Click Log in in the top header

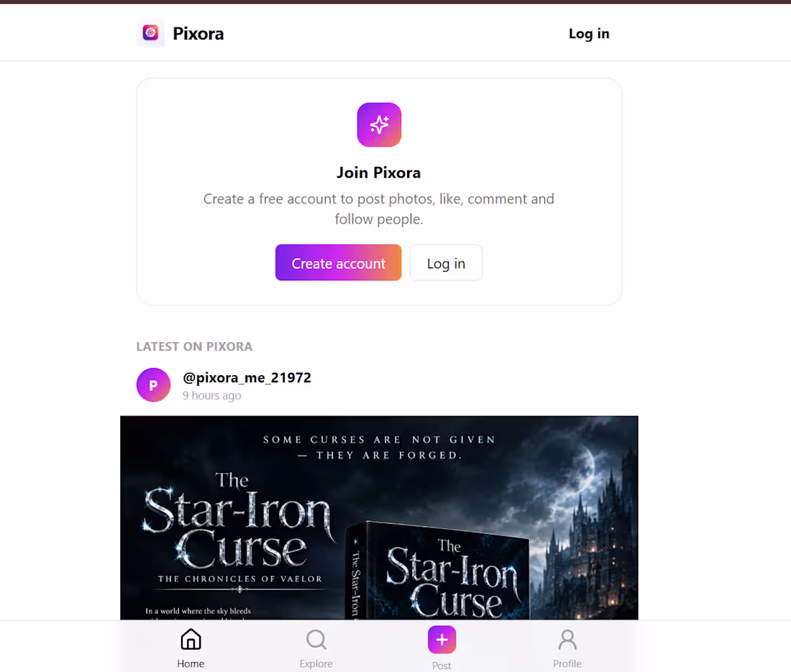click(x=589, y=34)
